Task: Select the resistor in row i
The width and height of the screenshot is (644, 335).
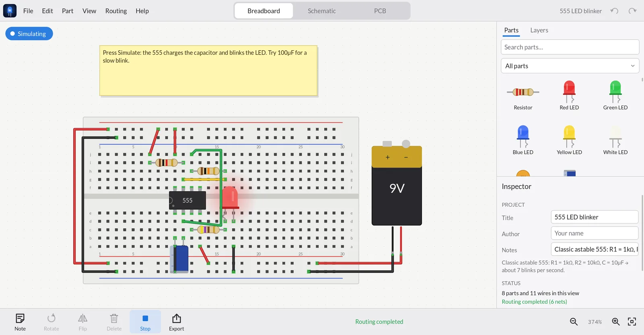Action: 166,163
